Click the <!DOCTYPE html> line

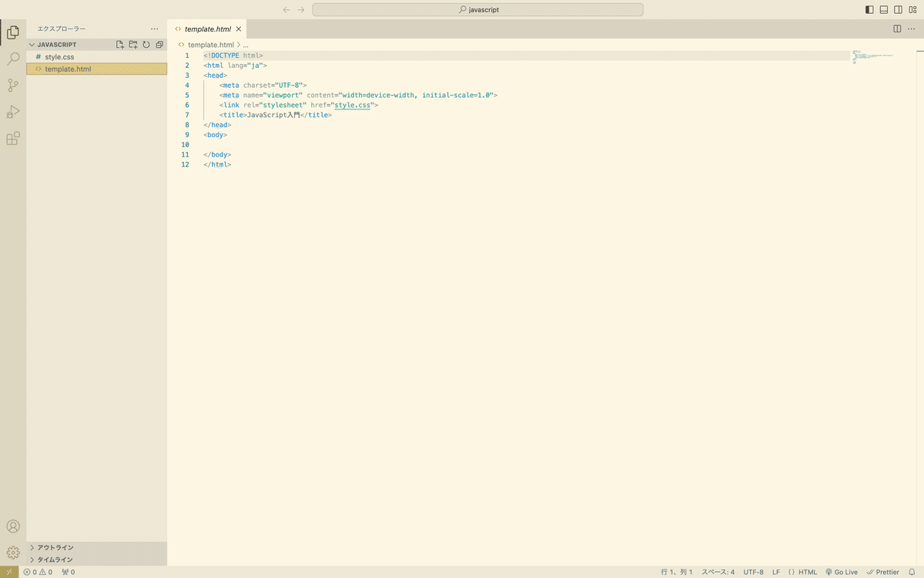point(233,55)
